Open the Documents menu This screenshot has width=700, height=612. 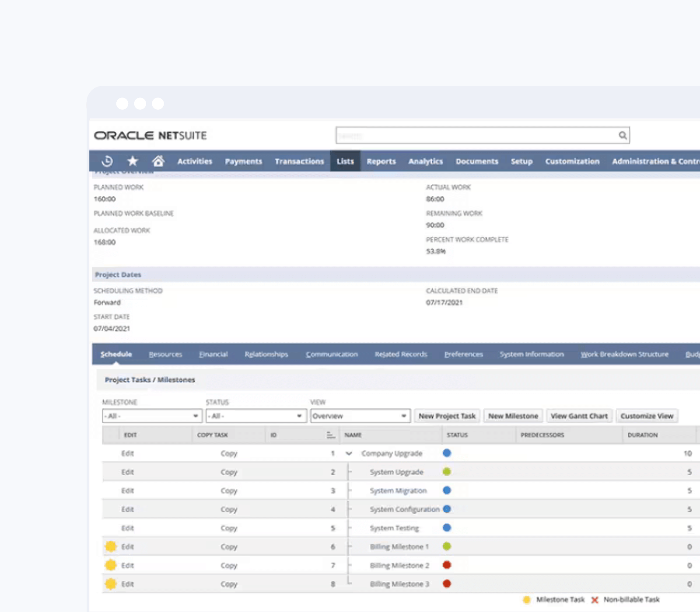coord(477,161)
